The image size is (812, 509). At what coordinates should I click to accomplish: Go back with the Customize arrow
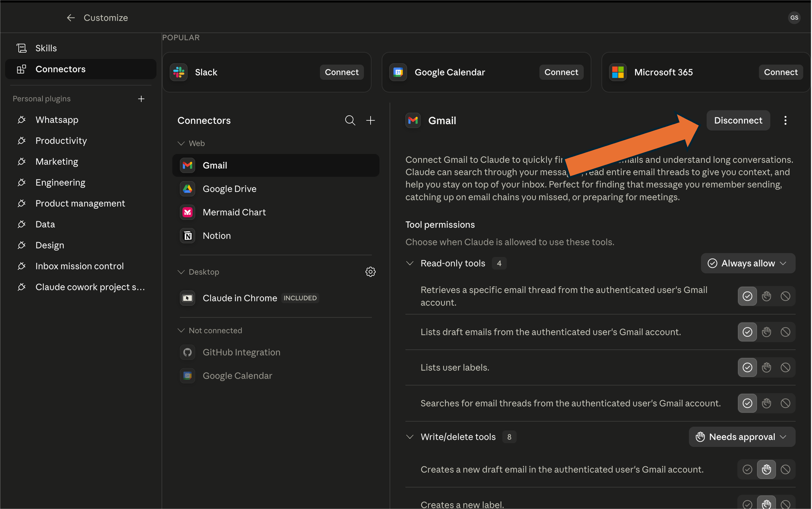(x=71, y=18)
